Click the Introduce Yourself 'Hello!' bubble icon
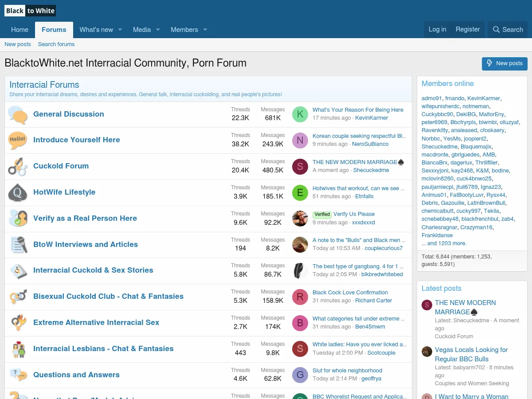This screenshot has height=399, width=532. pyautogui.click(x=18, y=141)
